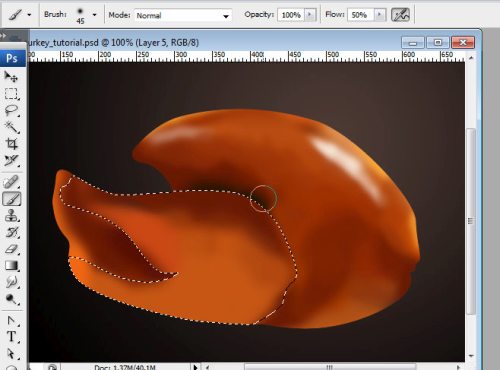Image resolution: width=500 pixels, height=370 pixels.
Task: Click the Flow value field
Action: (360, 15)
